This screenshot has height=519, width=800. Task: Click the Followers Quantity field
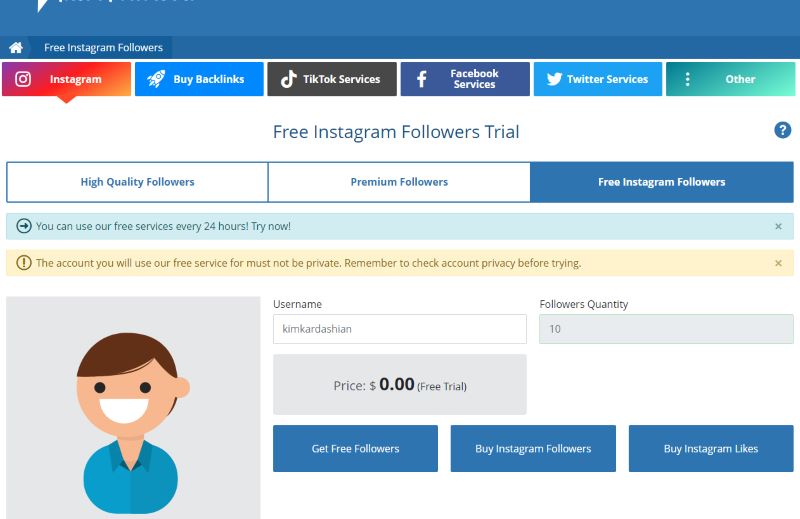[x=666, y=329]
